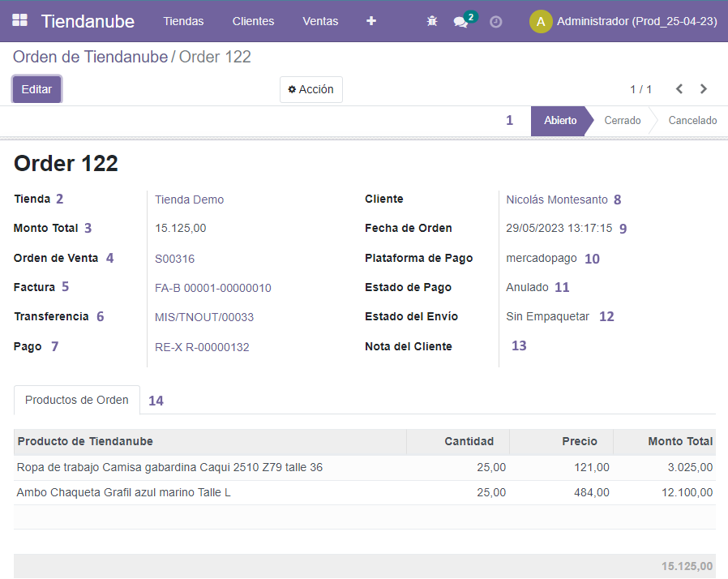This screenshot has height=579, width=728.
Task: Open the apps grid menu icon
Action: [19, 21]
